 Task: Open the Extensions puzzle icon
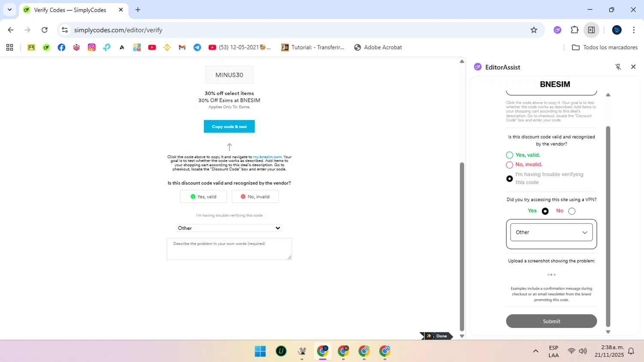pos(574,30)
